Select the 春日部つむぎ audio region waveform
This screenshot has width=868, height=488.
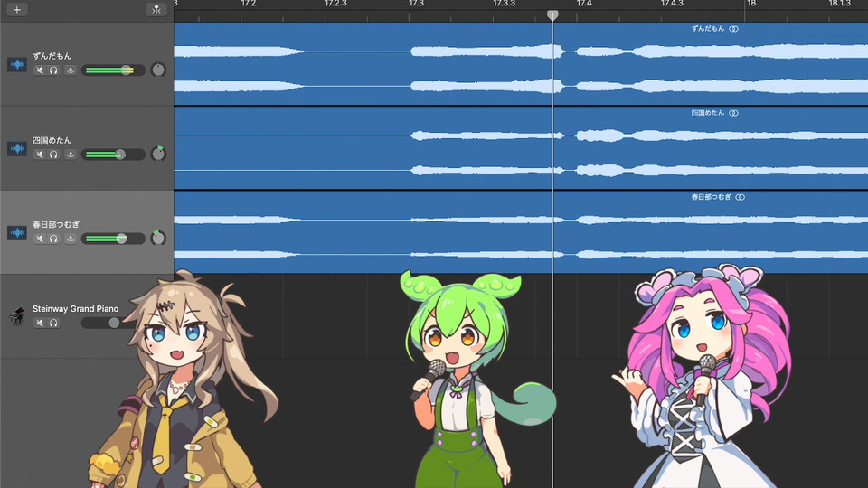pyautogui.click(x=521, y=232)
